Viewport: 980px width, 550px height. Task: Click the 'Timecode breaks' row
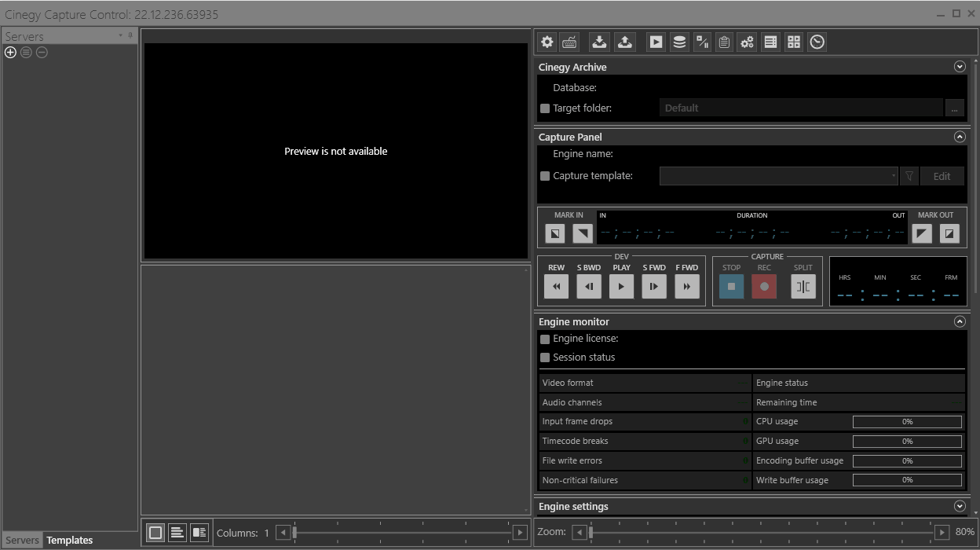(x=645, y=442)
